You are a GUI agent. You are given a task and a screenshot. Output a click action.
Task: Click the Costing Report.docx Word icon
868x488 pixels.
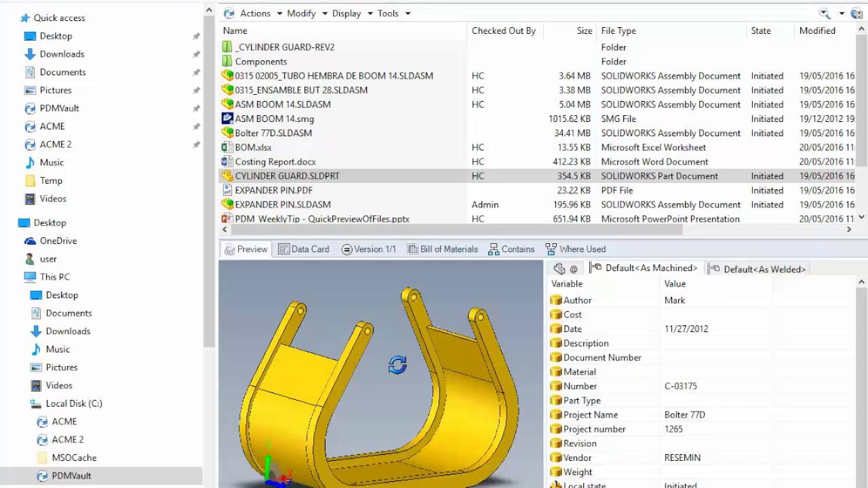point(227,161)
